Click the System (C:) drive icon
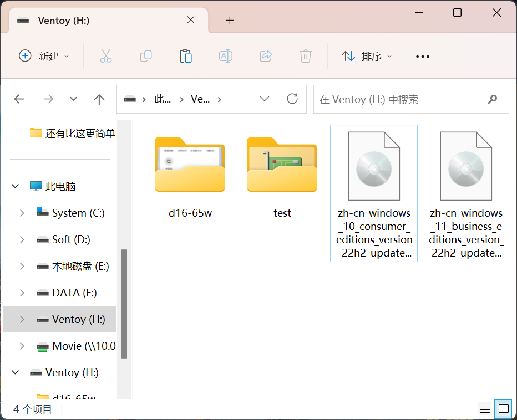The image size is (517, 420). pyautogui.click(x=43, y=212)
